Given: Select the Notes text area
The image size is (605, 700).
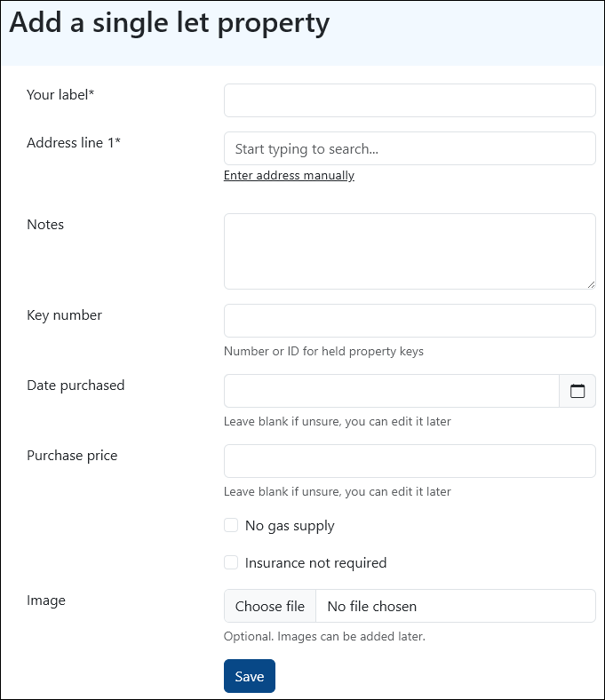Looking at the screenshot, I should click(x=410, y=251).
